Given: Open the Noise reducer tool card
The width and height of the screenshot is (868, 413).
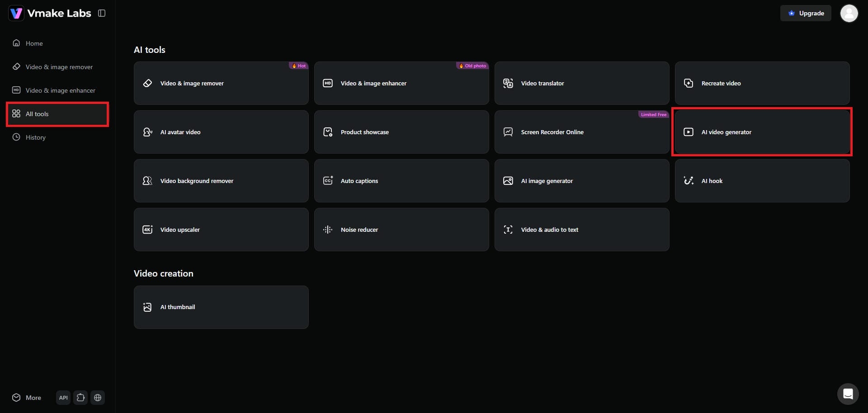Looking at the screenshot, I should point(401,230).
